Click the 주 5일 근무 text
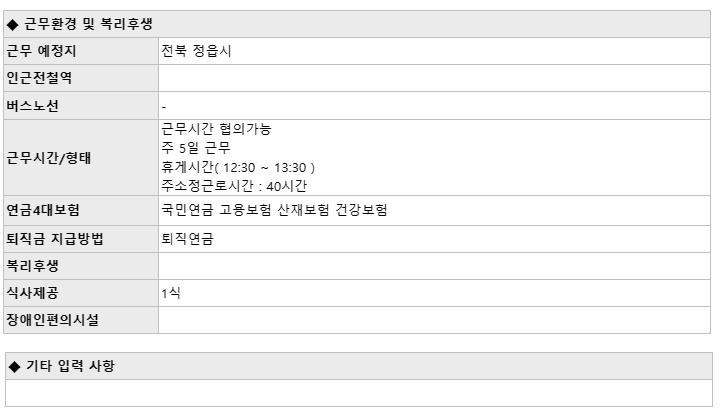 pos(196,148)
